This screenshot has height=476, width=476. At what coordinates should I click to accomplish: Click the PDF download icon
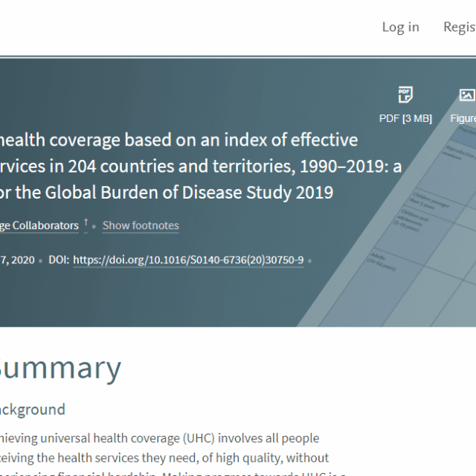point(405,95)
